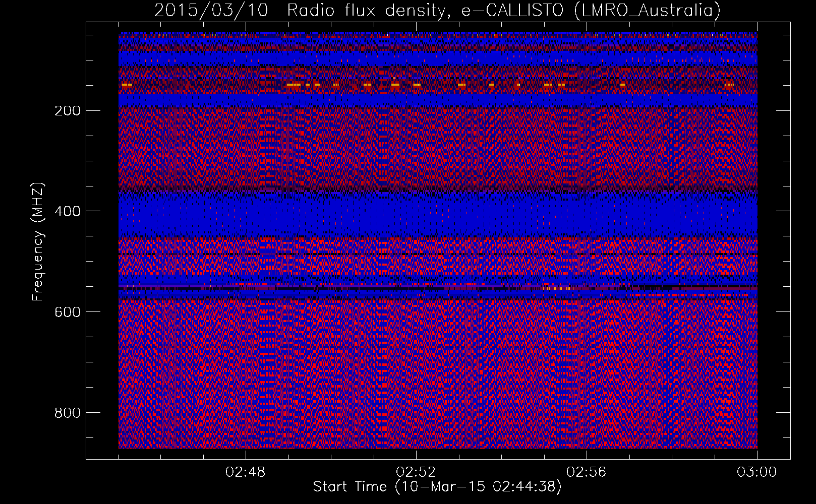The height and width of the screenshot is (504, 816).
Task: Click the 800 frequency tick label
Action: tap(68, 413)
